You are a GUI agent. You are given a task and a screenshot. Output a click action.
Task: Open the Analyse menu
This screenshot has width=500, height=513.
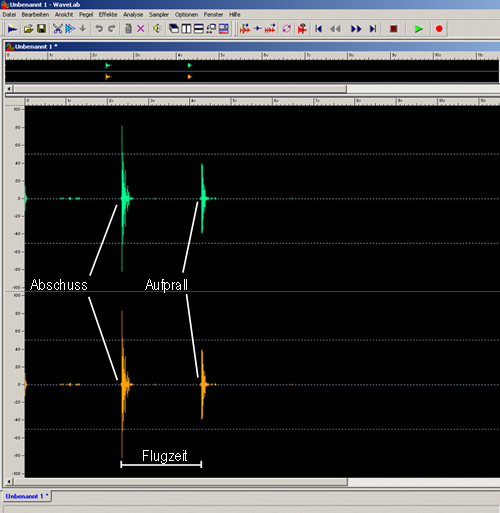click(x=133, y=14)
